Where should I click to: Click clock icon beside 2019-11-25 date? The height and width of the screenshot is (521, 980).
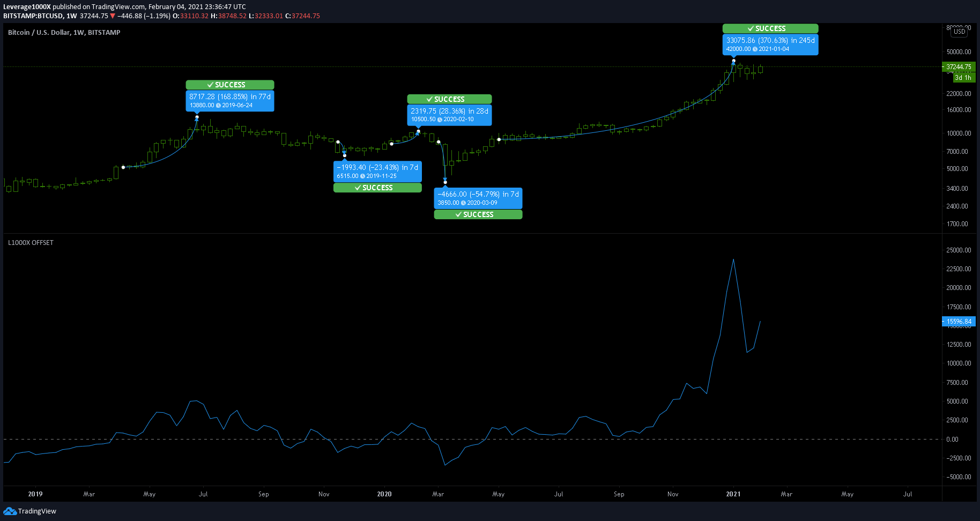[x=362, y=176]
